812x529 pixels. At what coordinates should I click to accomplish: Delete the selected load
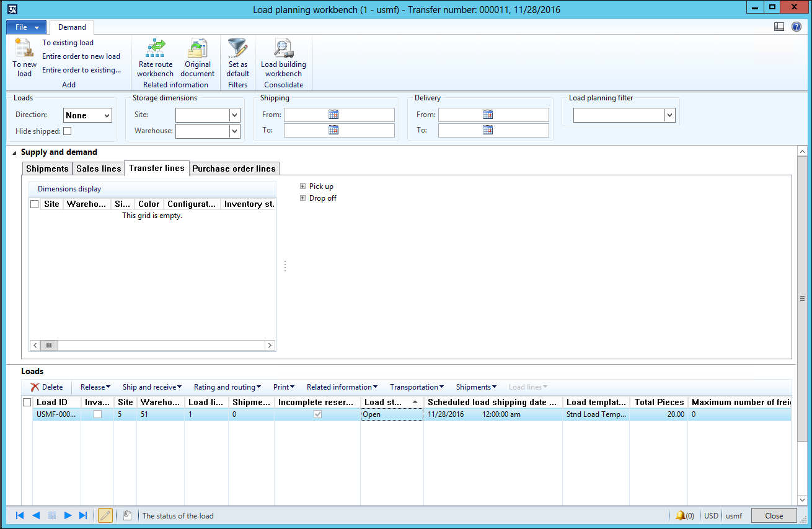click(x=46, y=387)
